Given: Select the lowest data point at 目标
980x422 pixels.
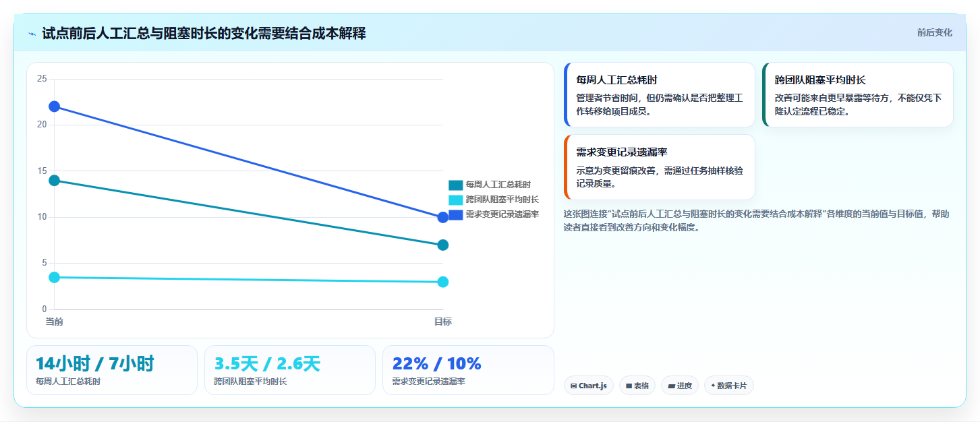Looking at the screenshot, I should 443,282.
